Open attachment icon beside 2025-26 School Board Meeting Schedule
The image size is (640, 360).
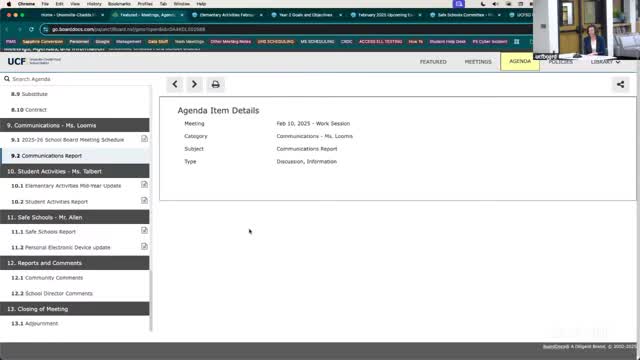(144, 139)
